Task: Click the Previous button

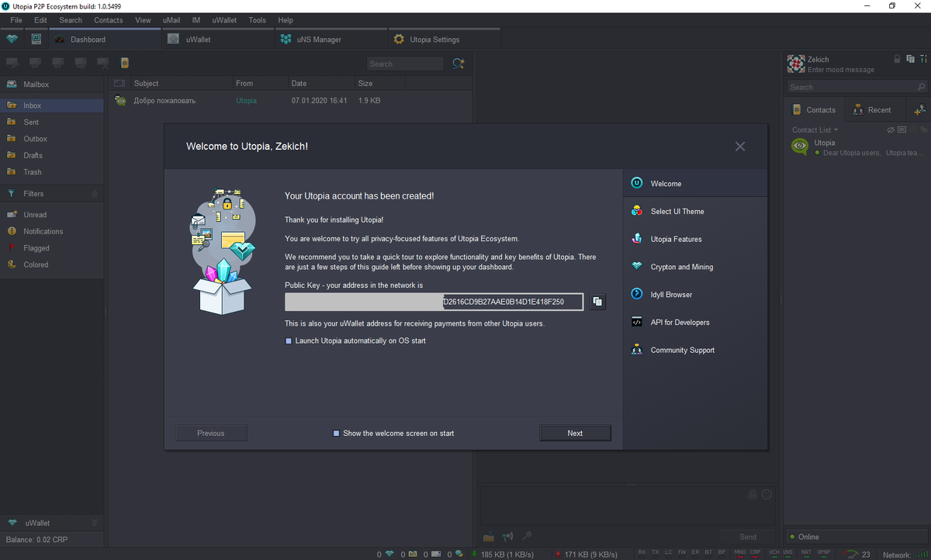Action: tap(211, 433)
